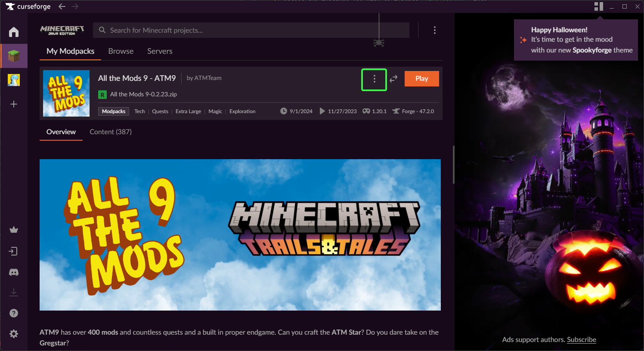This screenshot has width=644, height=351.
Task: Click the window layout icon in title bar
Action: click(x=599, y=6)
